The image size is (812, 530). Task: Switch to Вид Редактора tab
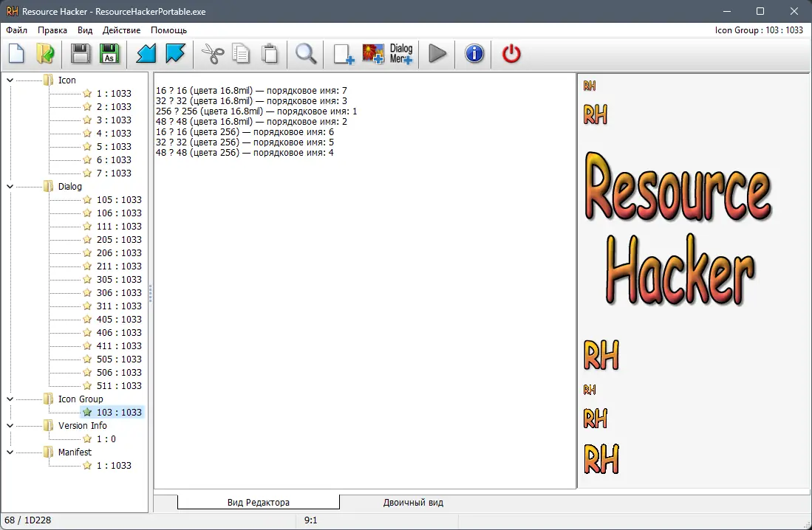click(x=259, y=502)
